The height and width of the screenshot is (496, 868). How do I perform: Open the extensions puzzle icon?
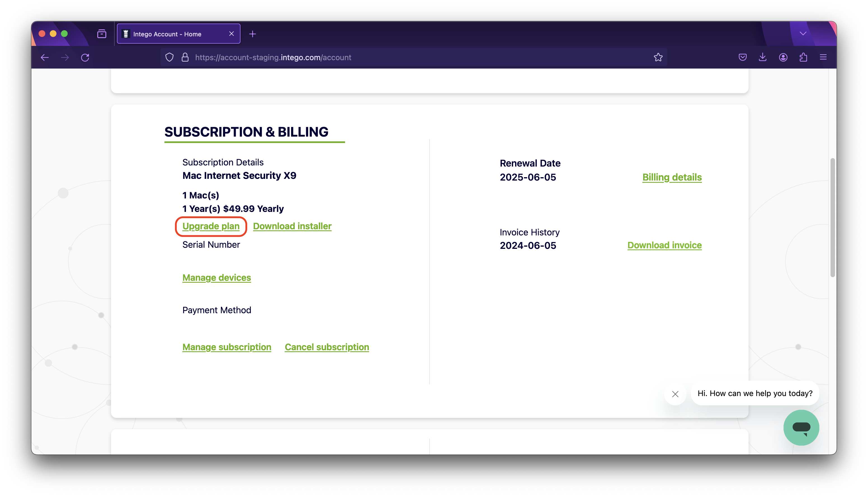click(x=803, y=57)
